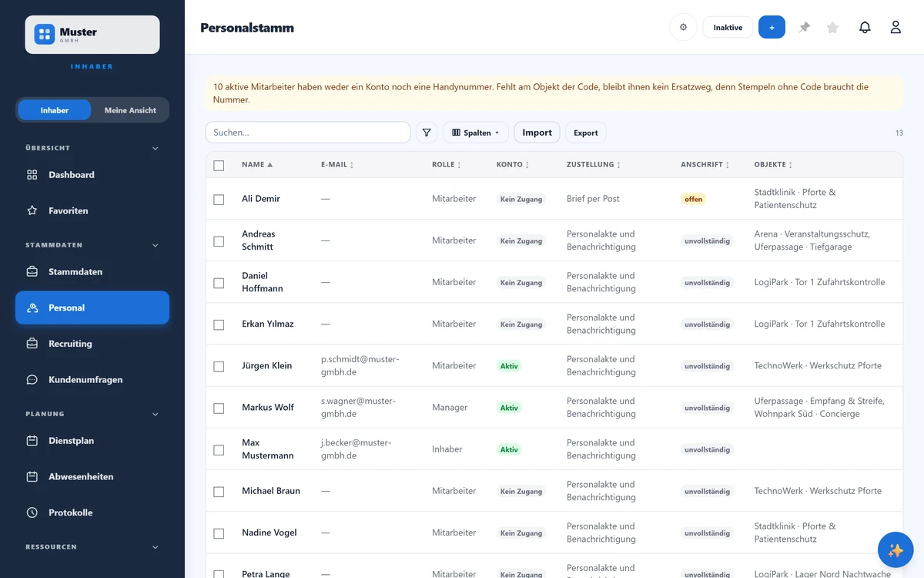This screenshot has height=578, width=924.
Task: Toggle the select-all checkbox in table header
Action: tap(219, 165)
